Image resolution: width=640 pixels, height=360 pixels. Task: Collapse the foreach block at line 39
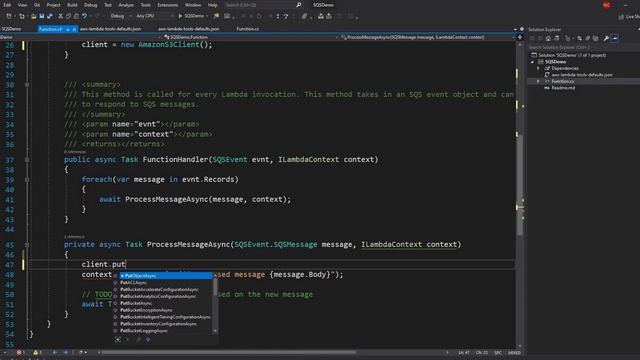coord(27,180)
